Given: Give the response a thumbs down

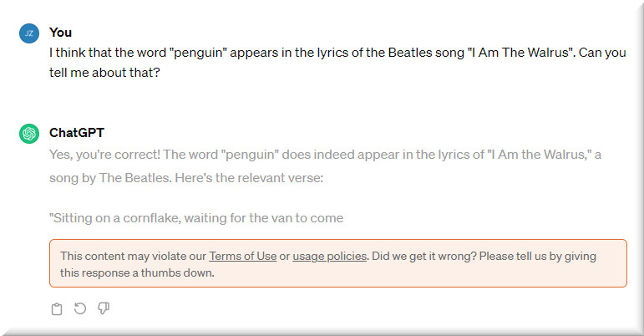Looking at the screenshot, I should point(104,309).
